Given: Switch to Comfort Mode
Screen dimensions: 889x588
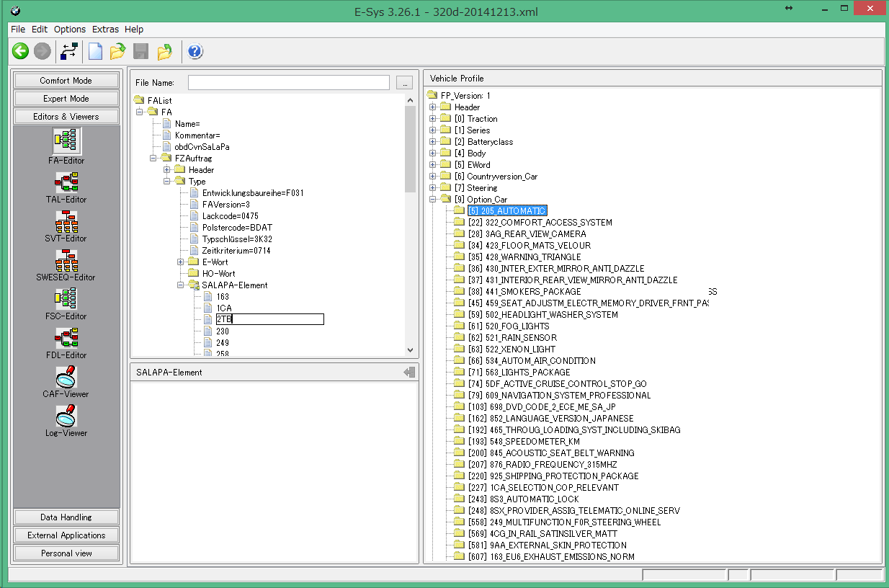Looking at the screenshot, I should [x=66, y=81].
